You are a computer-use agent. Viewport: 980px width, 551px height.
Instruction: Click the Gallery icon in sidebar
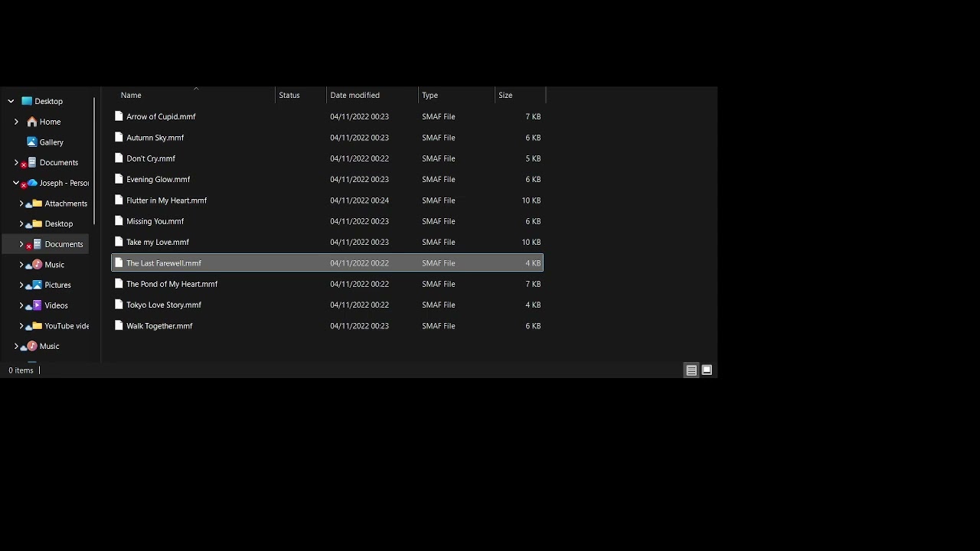tap(31, 142)
